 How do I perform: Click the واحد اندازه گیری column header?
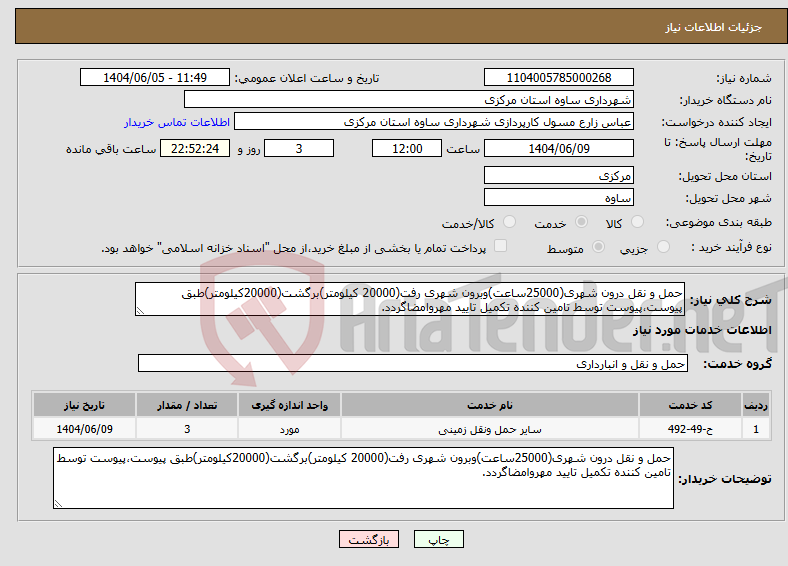289,405
